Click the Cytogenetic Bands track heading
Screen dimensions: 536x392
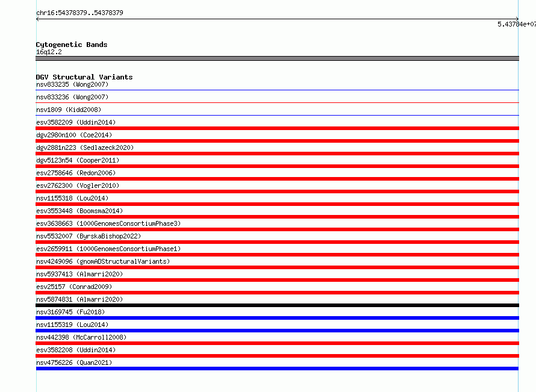[72, 45]
